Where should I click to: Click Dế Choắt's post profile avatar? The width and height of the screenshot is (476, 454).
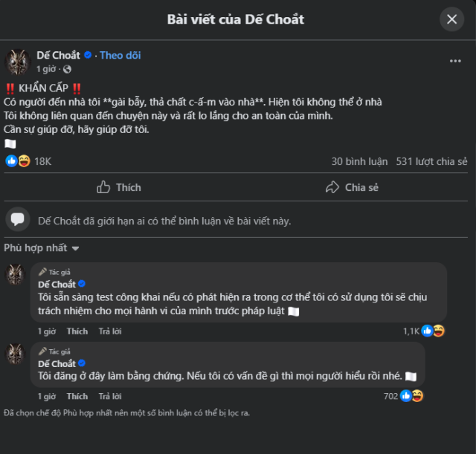click(18, 62)
